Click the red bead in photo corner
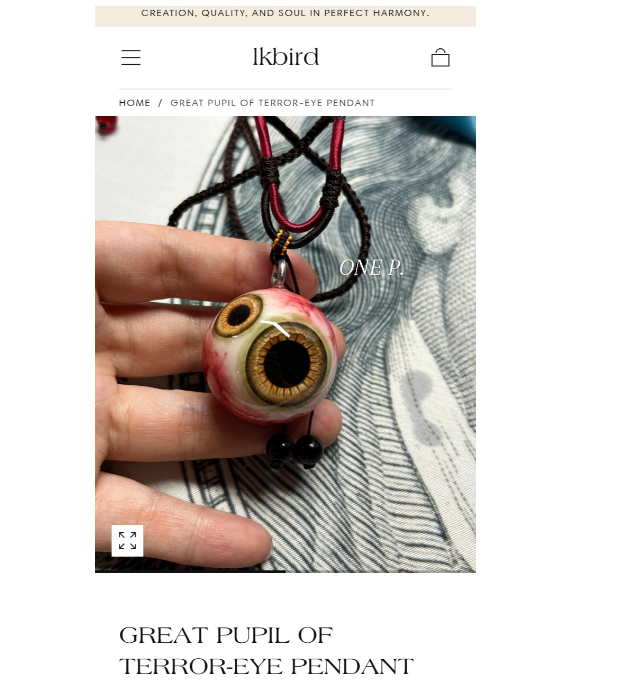This screenshot has width=644, height=680. coord(106,124)
